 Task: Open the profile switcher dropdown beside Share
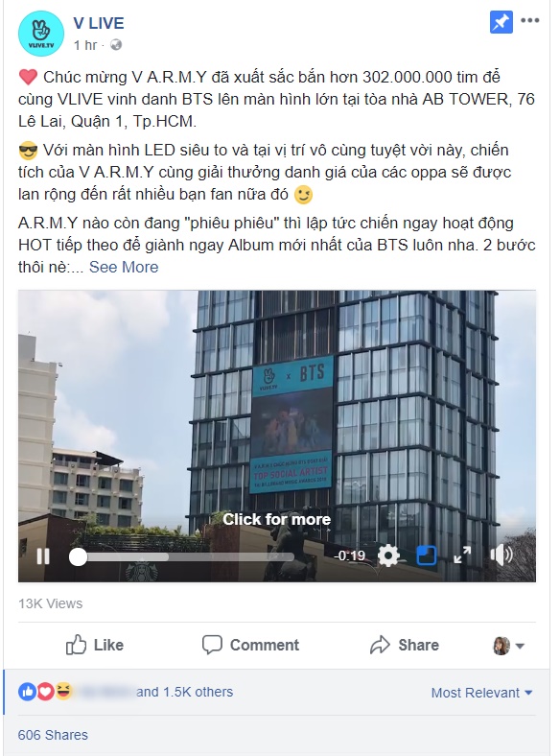click(x=509, y=646)
